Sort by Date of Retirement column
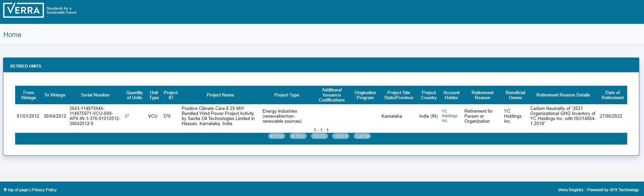The image size is (644, 196). coord(612,95)
